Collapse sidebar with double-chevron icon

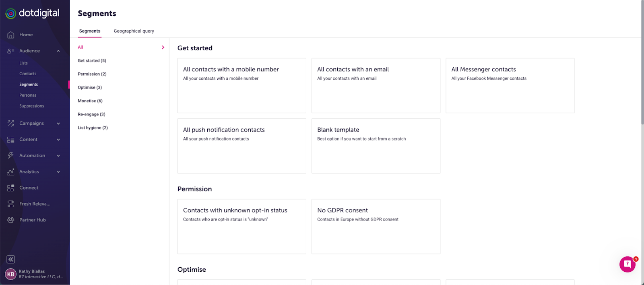[11, 259]
